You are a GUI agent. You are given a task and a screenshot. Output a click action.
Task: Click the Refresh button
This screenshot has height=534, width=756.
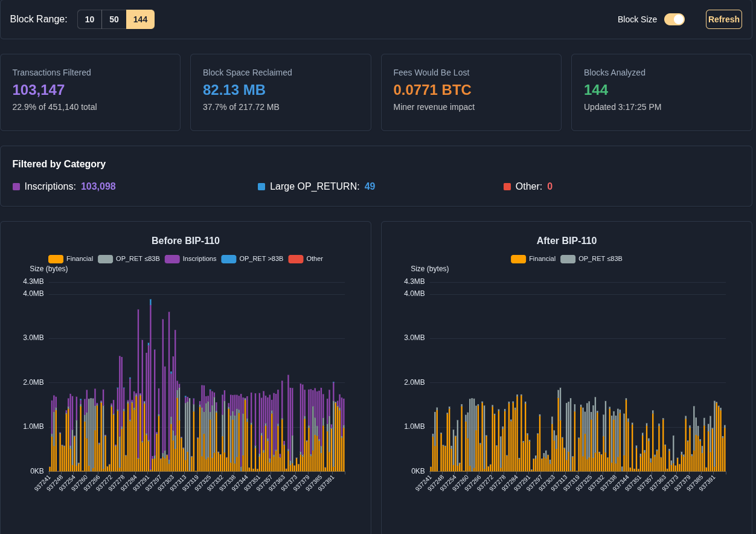point(723,19)
